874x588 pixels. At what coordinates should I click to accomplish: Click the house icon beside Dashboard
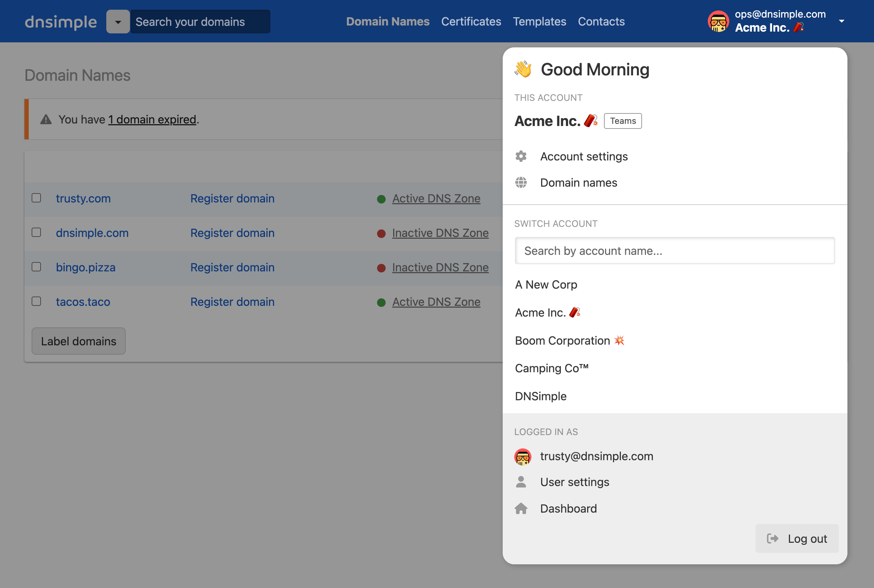coord(521,508)
